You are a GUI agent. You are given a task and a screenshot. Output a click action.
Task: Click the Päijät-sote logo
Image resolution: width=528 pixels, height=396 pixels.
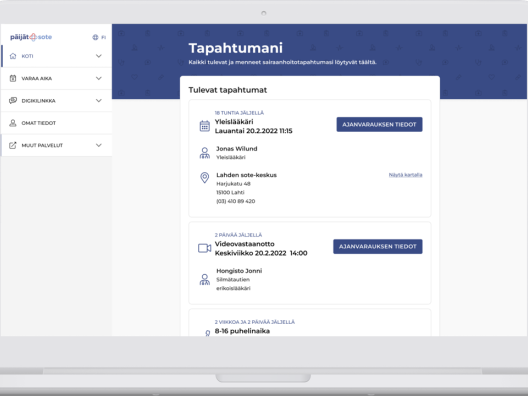(31, 37)
